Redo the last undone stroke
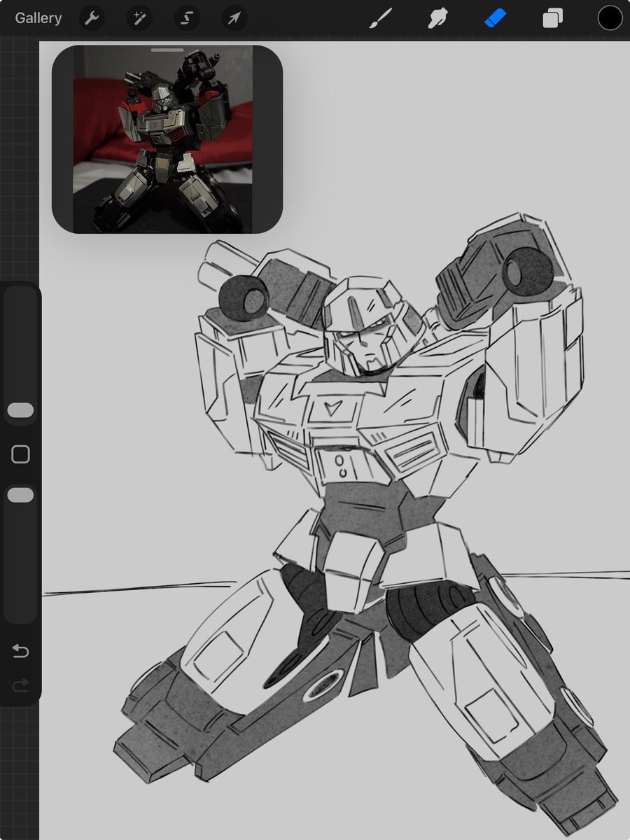630x840 pixels. tap(20, 686)
